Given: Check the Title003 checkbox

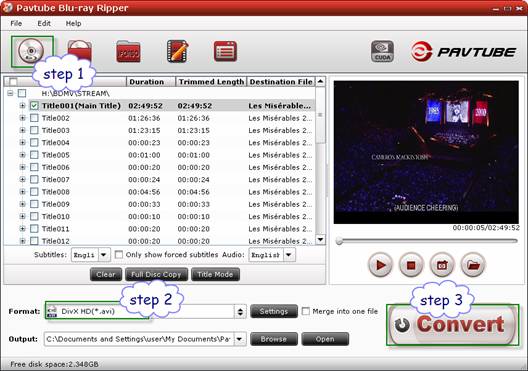Looking at the screenshot, I should 34,130.
